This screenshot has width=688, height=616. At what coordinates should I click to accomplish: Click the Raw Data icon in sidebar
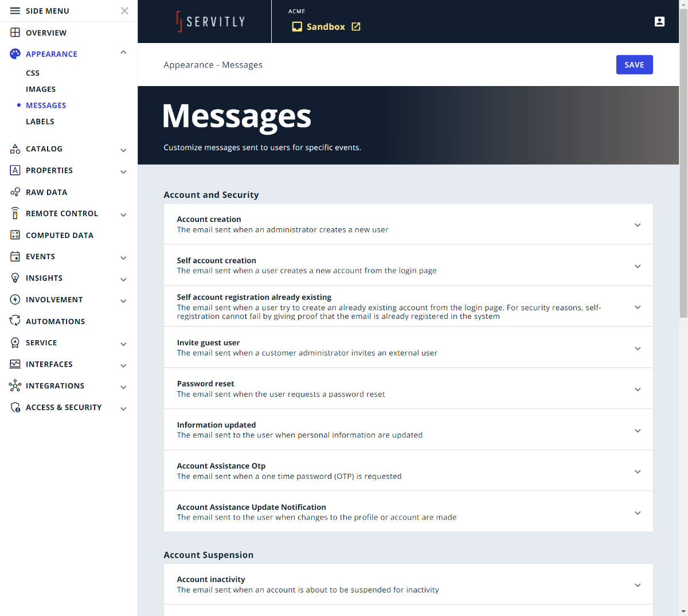point(15,192)
